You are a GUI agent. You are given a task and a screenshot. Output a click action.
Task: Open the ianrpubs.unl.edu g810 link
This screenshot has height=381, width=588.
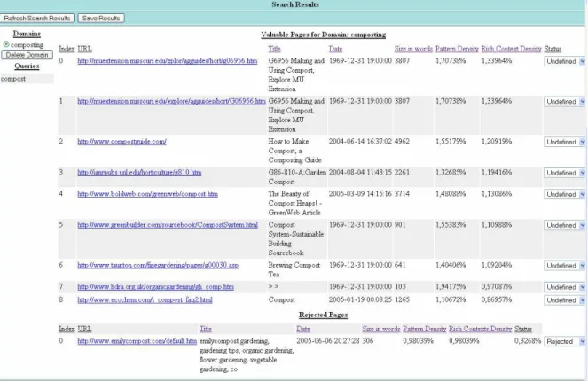coord(139,172)
